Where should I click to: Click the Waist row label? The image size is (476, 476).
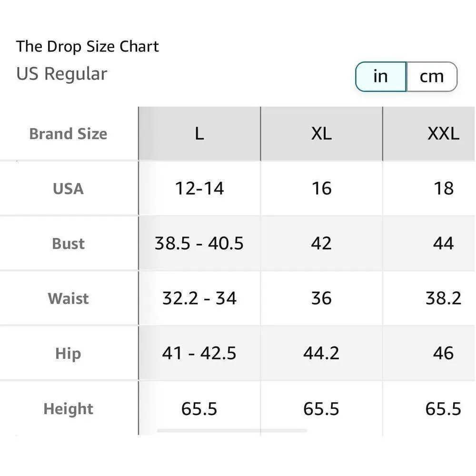pyautogui.click(x=68, y=298)
